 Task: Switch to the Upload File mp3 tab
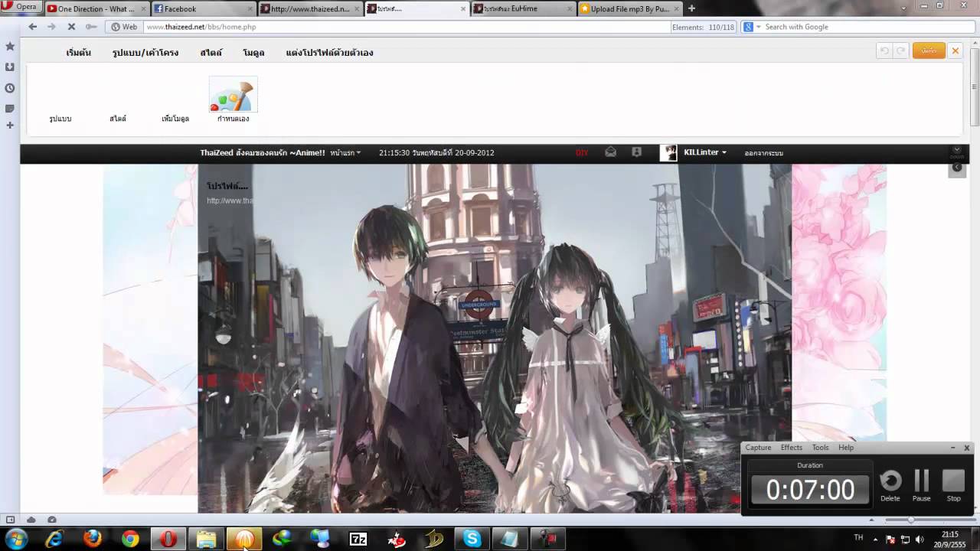[629, 8]
